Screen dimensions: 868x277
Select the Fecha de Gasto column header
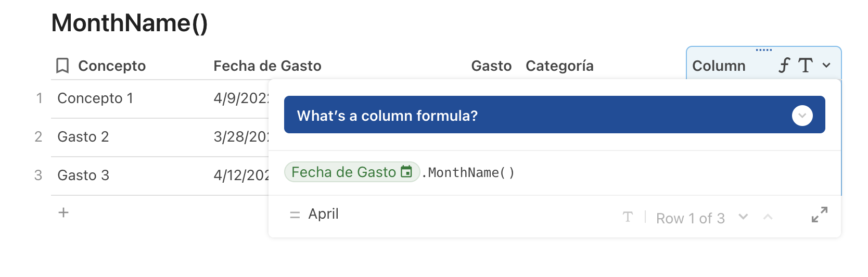coord(267,66)
